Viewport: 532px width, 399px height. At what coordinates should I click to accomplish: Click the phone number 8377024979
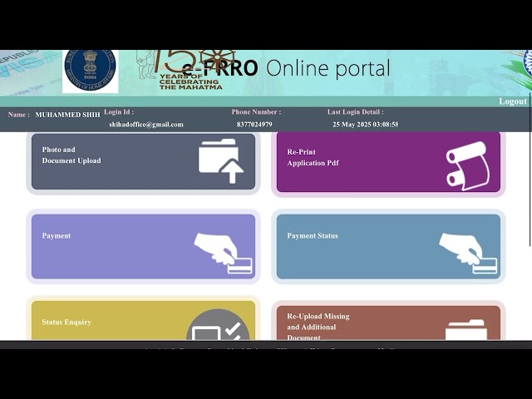(x=254, y=125)
